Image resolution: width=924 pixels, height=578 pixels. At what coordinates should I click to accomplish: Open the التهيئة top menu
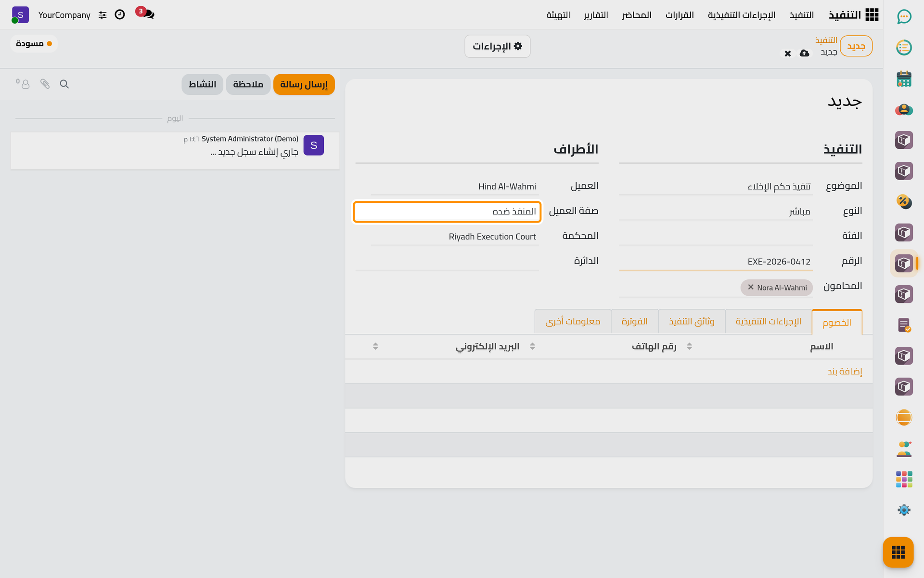pyautogui.click(x=558, y=15)
